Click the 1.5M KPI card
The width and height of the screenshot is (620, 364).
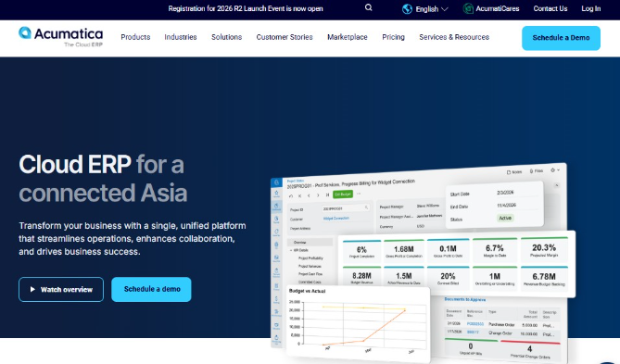click(x=404, y=278)
